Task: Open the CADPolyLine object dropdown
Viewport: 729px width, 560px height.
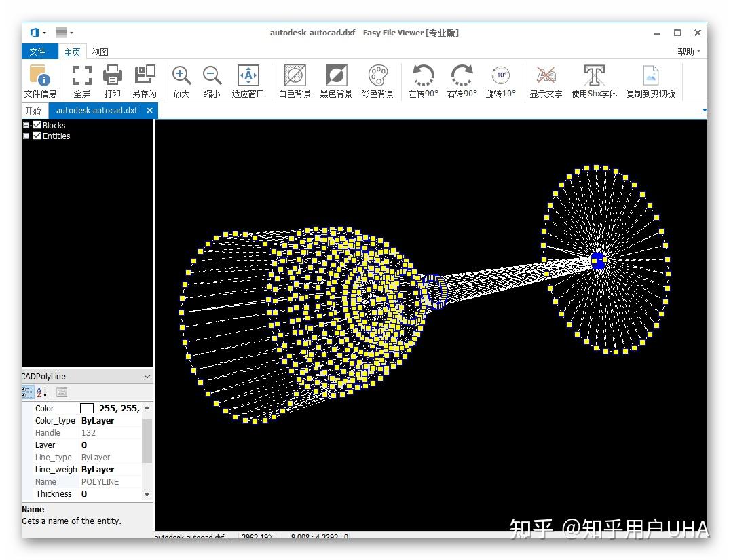Action: click(x=147, y=376)
